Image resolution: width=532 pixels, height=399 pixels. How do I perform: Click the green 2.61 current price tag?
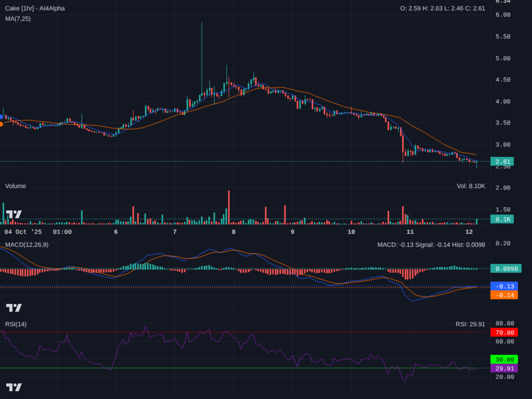tap(502, 162)
